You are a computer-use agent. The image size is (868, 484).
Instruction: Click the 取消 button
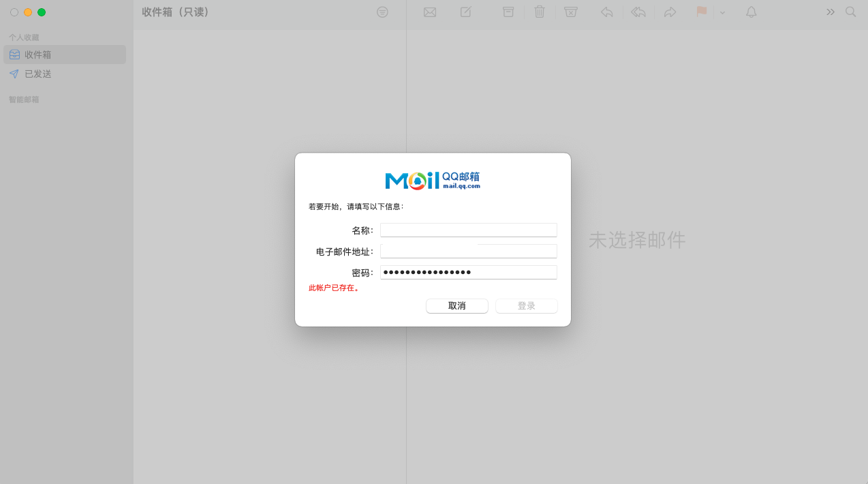click(x=456, y=306)
